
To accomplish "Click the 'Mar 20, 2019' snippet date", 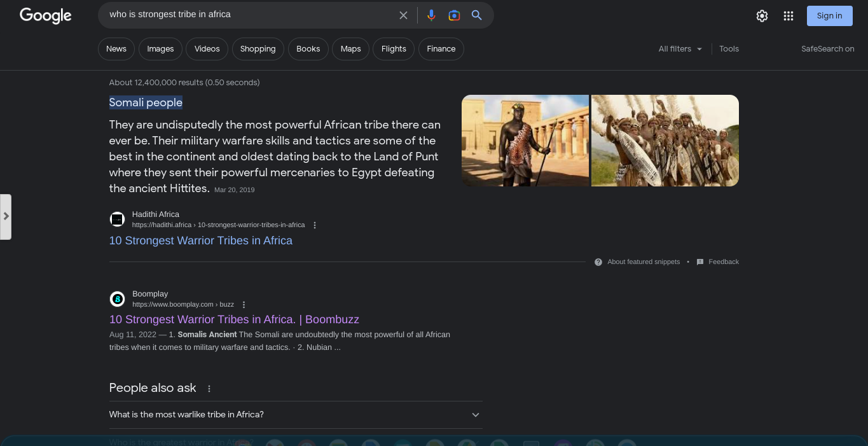I will click(x=234, y=190).
